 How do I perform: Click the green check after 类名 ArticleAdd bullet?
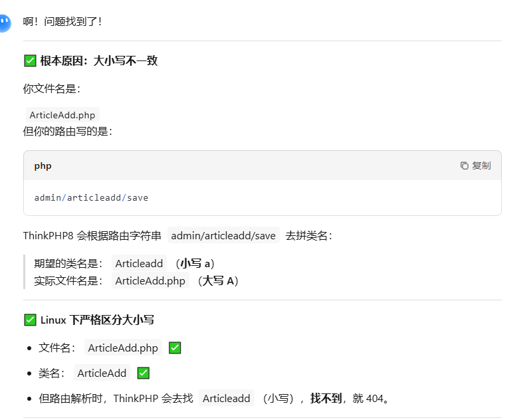143,373
